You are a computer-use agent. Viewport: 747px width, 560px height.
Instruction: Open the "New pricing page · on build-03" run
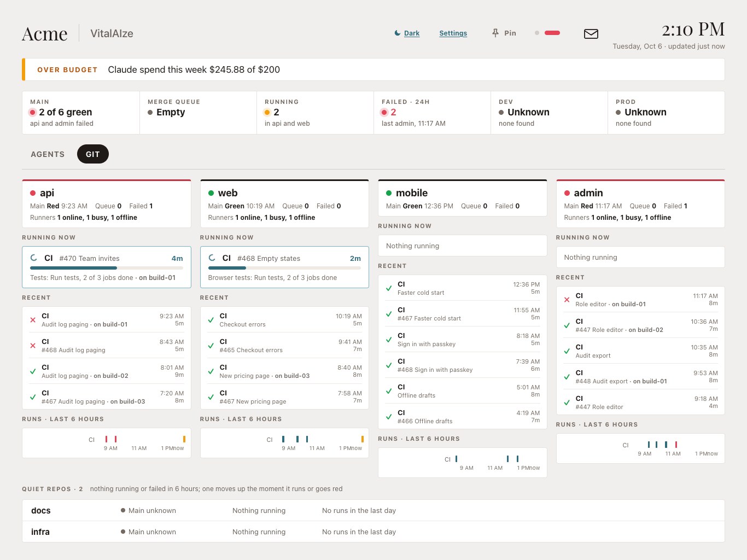284,371
